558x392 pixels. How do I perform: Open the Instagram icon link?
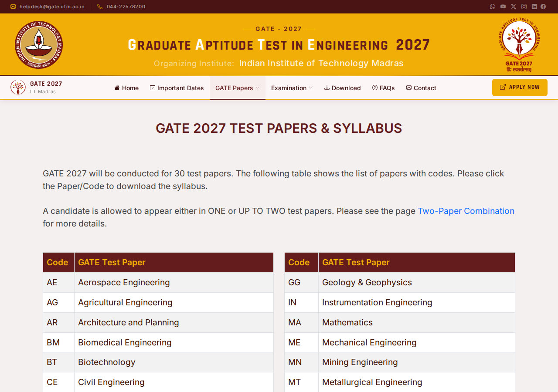click(524, 7)
